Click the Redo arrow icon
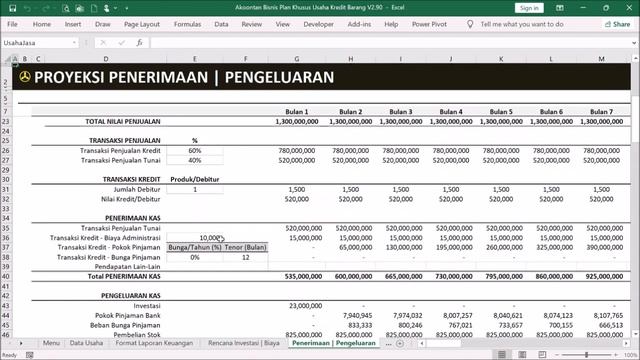Viewport: 640px width, 360px height. (x=45, y=8)
